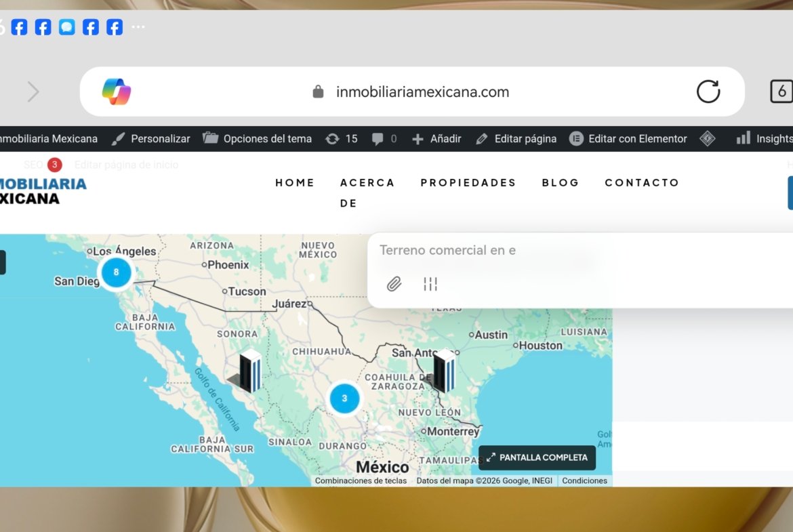Click the paperclip attach icon
This screenshot has height=532, width=793.
(x=394, y=284)
